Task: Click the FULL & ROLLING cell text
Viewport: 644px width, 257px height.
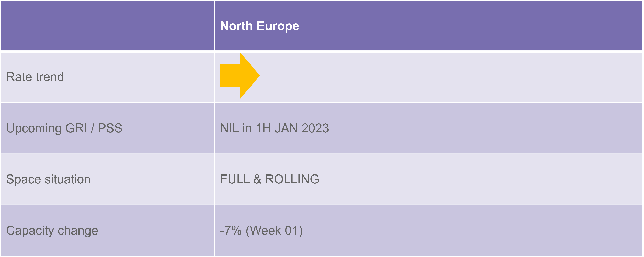Action: coord(270,179)
